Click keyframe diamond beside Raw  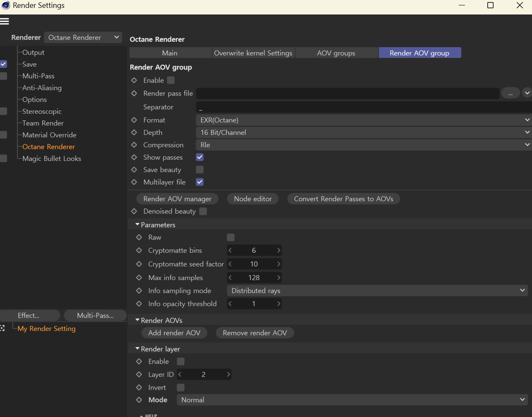(x=139, y=237)
